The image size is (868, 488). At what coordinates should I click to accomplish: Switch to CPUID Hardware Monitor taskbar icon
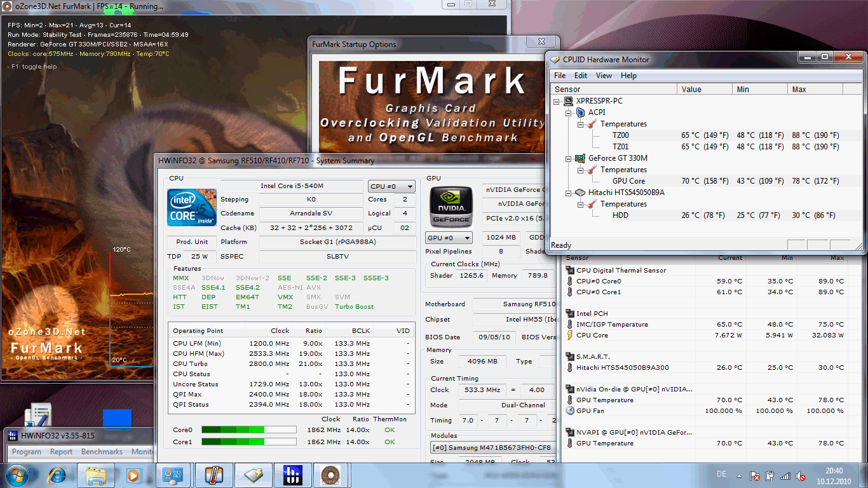254,475
